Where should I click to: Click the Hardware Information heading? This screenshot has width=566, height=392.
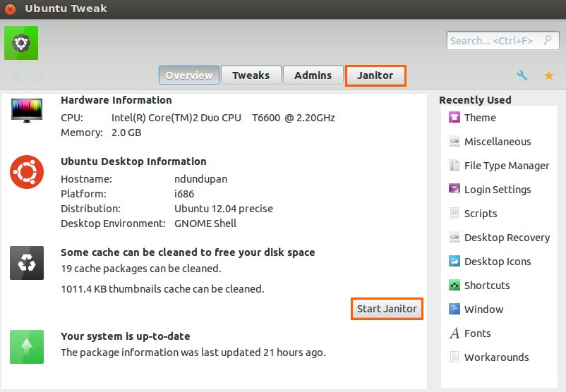(x=116, y=100)
